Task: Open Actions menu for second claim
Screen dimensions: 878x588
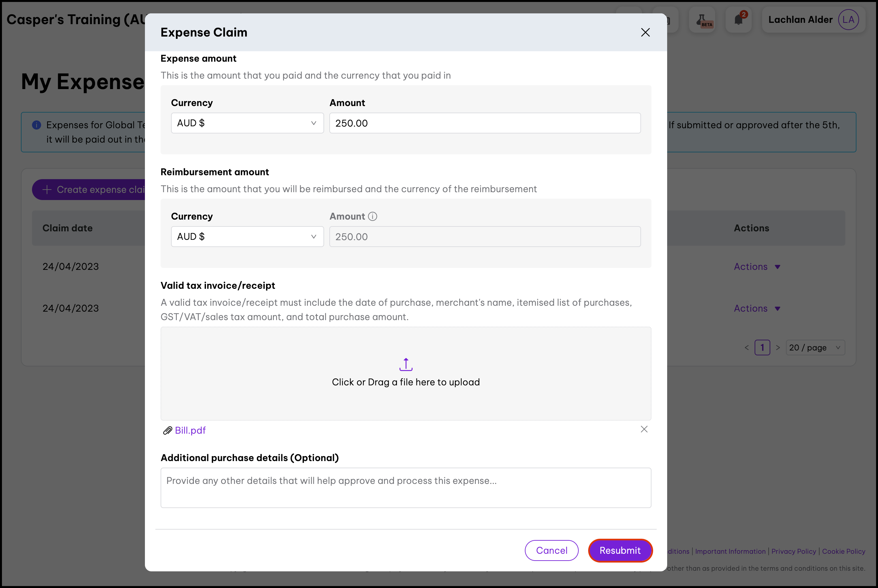Action: point(757,308)
